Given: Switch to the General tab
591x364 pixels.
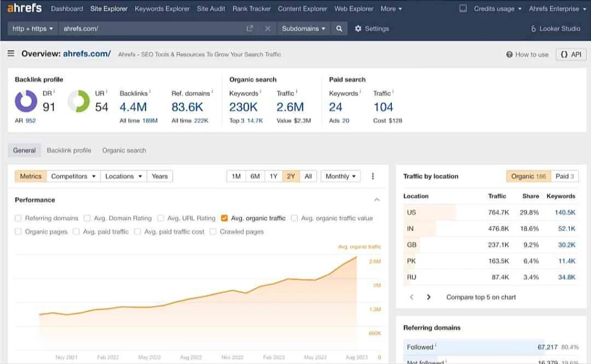Looking at the screenshot, I should 24,151.
